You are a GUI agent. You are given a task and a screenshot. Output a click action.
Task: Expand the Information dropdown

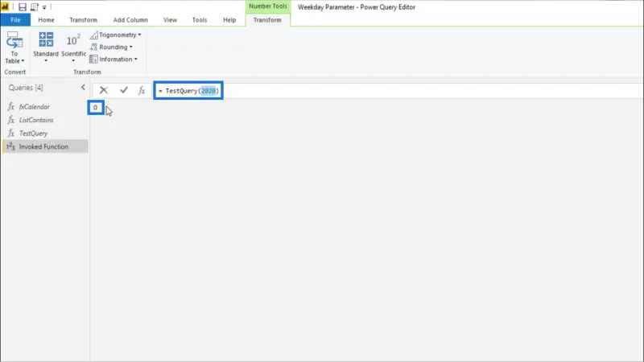[x=114, y=59]
